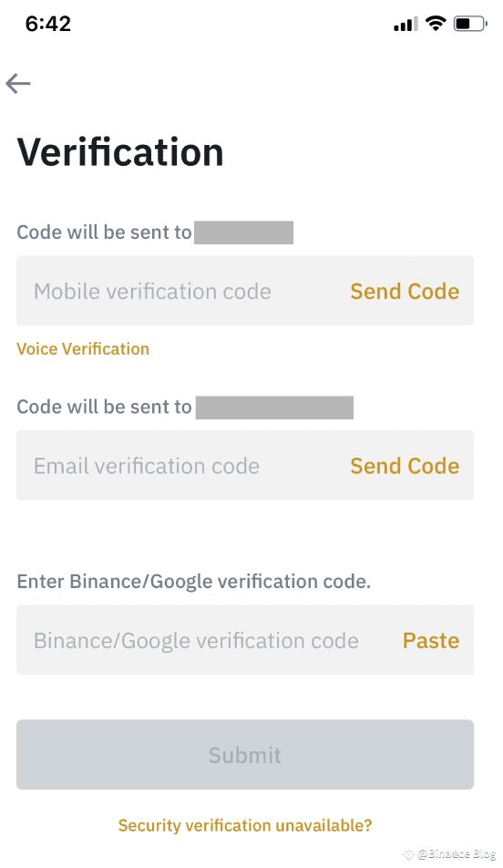Open the Voice Verification option
This screenshot has width=503, height=868.
83,348
